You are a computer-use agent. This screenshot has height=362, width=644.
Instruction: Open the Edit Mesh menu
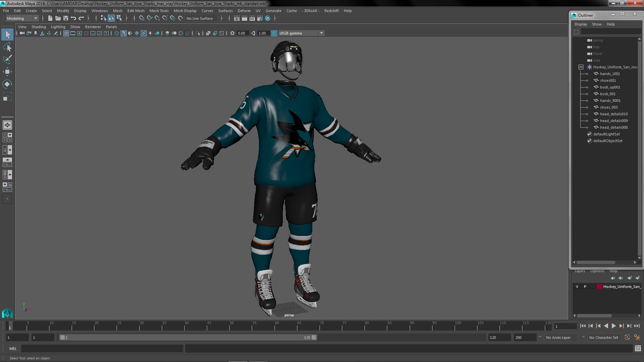click(x=136, y=11)
